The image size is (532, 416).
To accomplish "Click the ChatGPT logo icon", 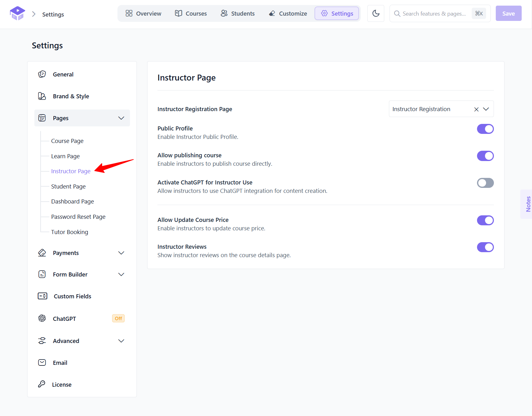I will (x=42, y=318).
